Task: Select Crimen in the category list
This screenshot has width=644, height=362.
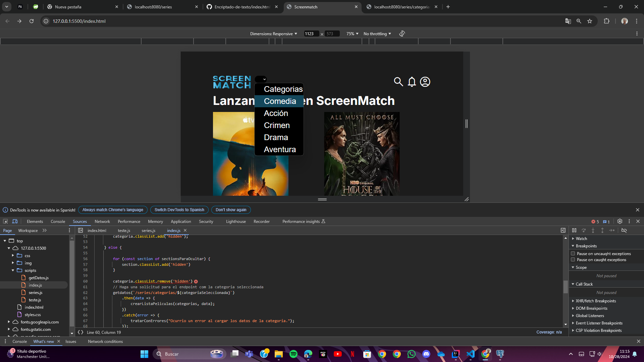Action: [279, 125]
